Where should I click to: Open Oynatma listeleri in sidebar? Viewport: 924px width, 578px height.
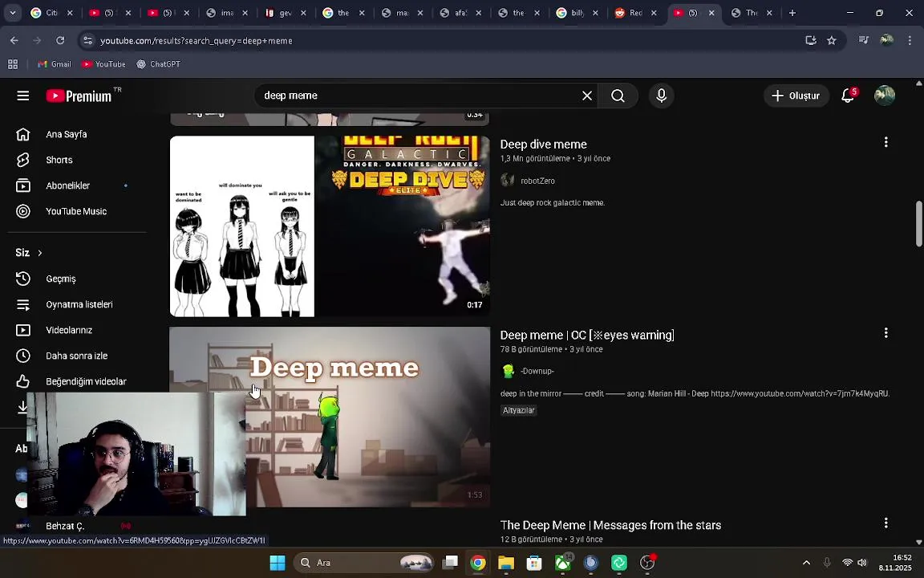77,304
